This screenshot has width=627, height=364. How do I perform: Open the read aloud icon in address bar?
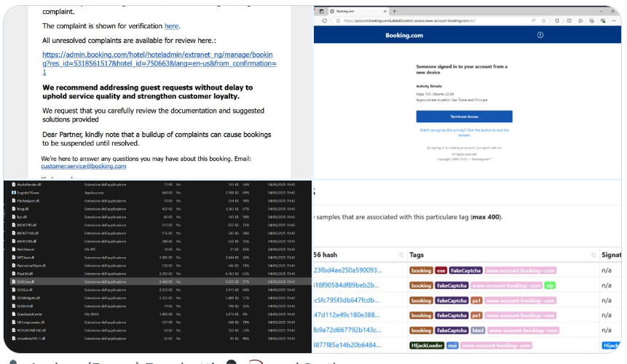click(534, 21)
